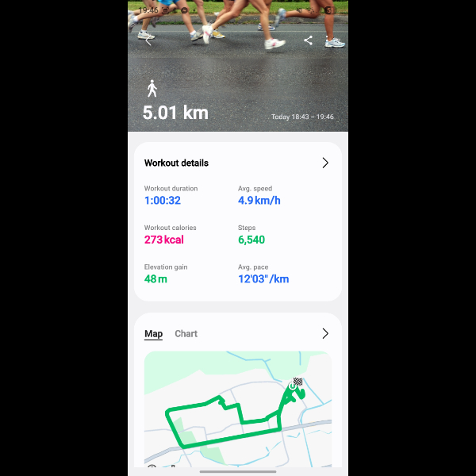Viewport: 476px width, 476px height.
Task: Tap the share icon
Action: click(x=308, y=40)
